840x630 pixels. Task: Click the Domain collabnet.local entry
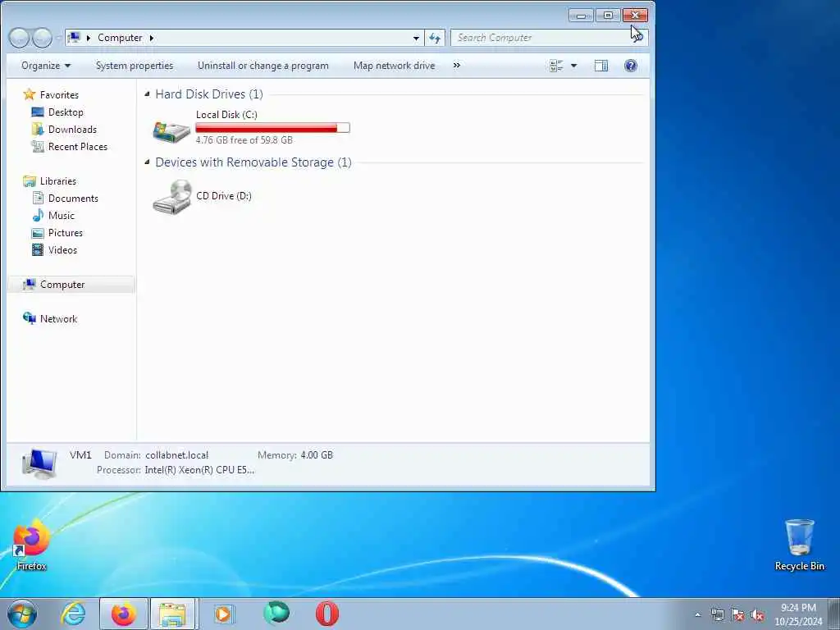156,455
